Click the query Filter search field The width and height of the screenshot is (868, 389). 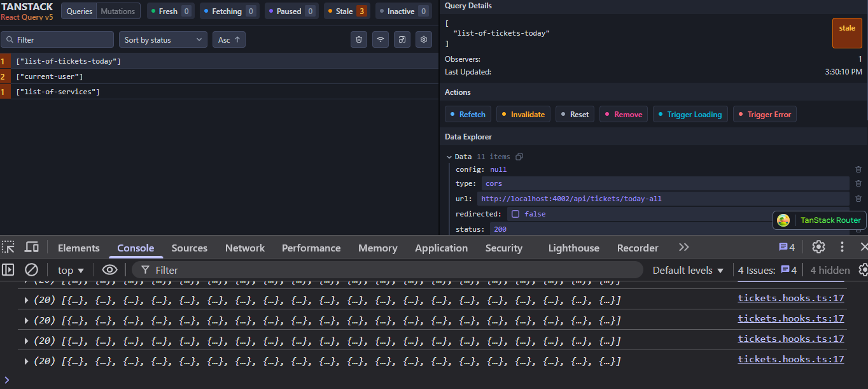(57, 39)
